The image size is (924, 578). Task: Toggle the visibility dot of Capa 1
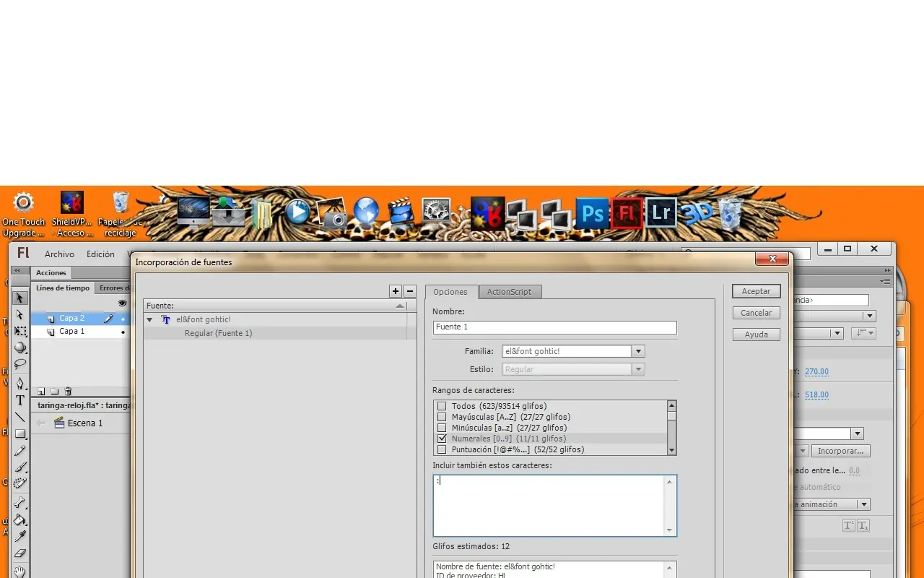[123, 332]
